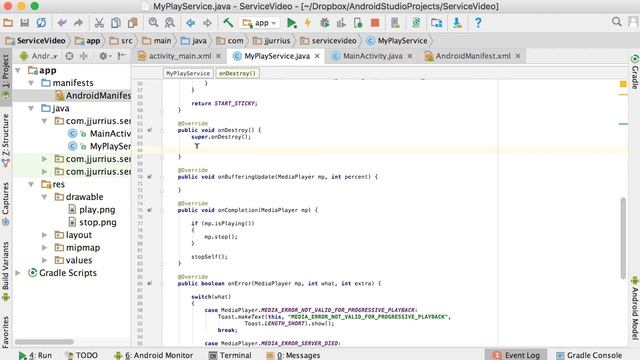Viewport: 640px width, 360px height.
Task: Save all files with the disk icon
Action: 24,23
